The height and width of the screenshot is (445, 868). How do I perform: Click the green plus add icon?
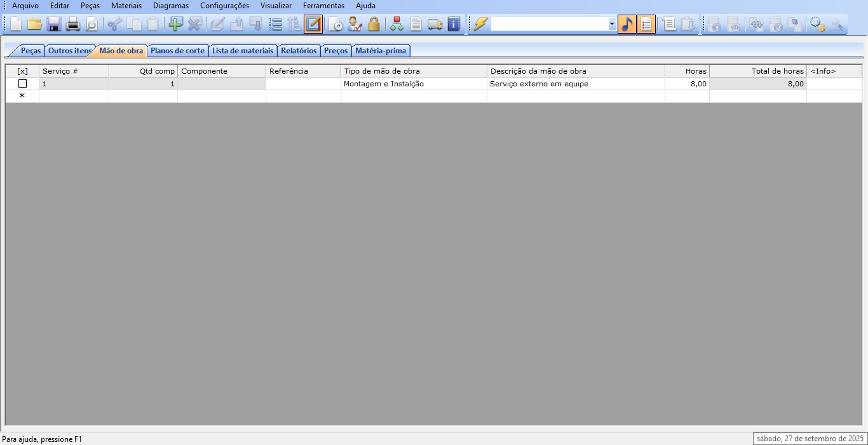175,25
